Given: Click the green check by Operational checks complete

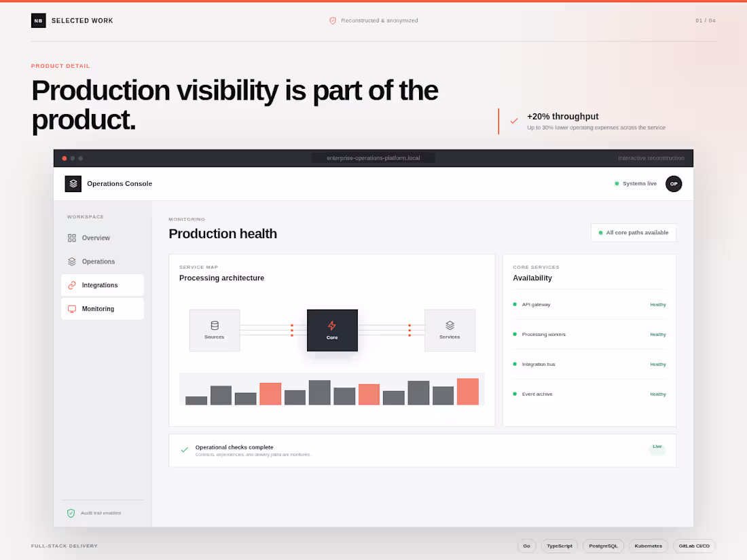Looking at the screenshot, I should (x=184, y=449).
